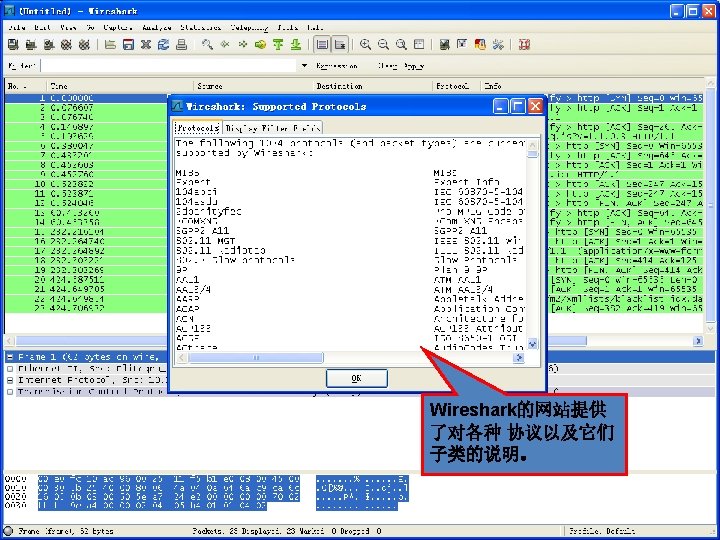Screen dimensions: 720x540
Task: Open the Expression… filter builder
Action: [x=337, y=66]
